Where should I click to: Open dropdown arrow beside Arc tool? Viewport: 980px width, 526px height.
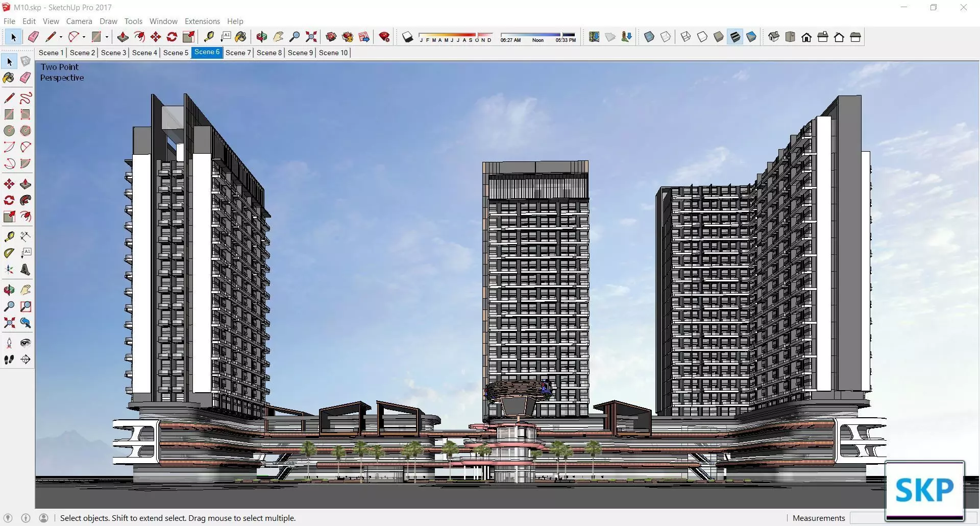84,37
